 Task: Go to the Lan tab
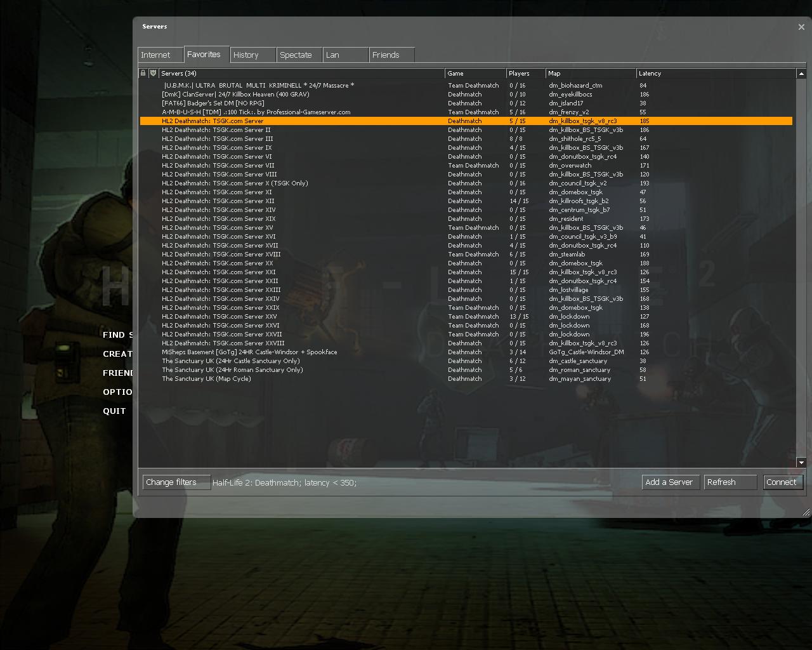[345, 55]
